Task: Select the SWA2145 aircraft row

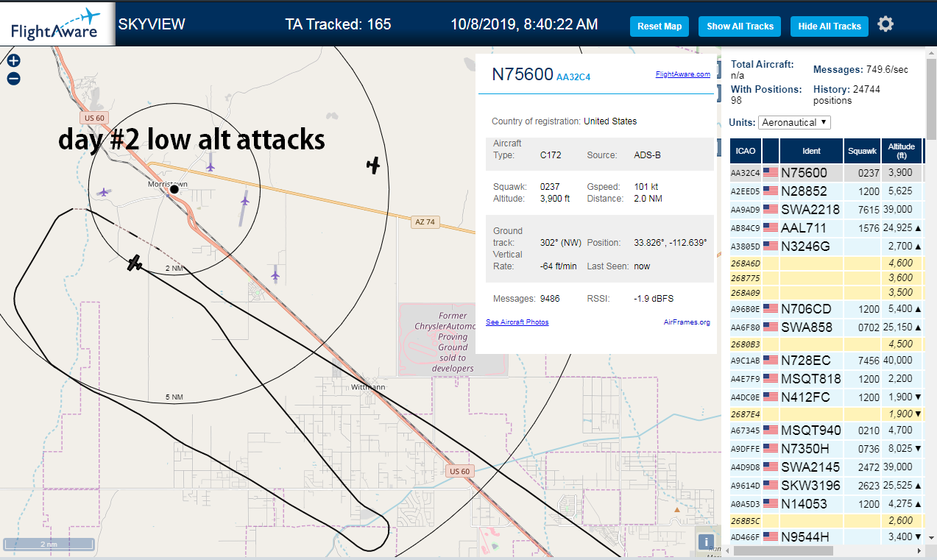Action: point(826,467)
